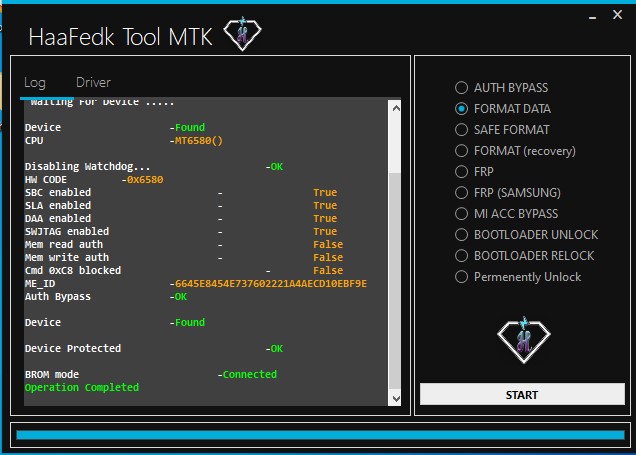Select BOOTLOADER UNLOCK option
The width and height of the screenshot is (636, 455).
click(526, 235)
